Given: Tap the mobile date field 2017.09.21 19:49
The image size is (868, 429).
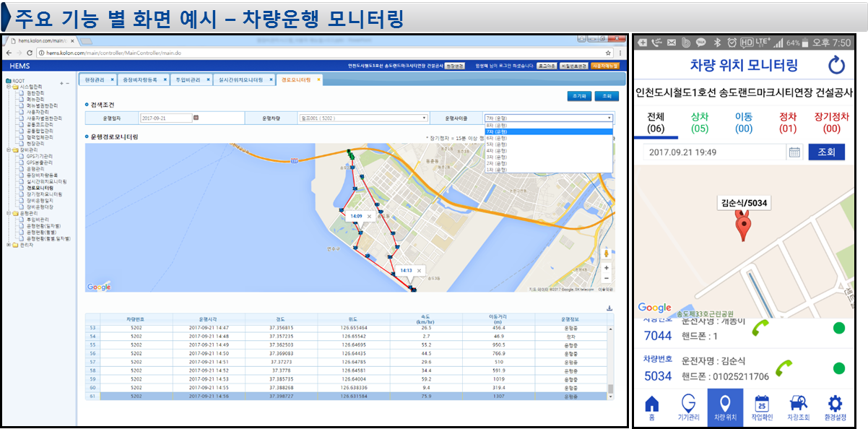Looking at the screenshot, I should (x=713, y=152).
